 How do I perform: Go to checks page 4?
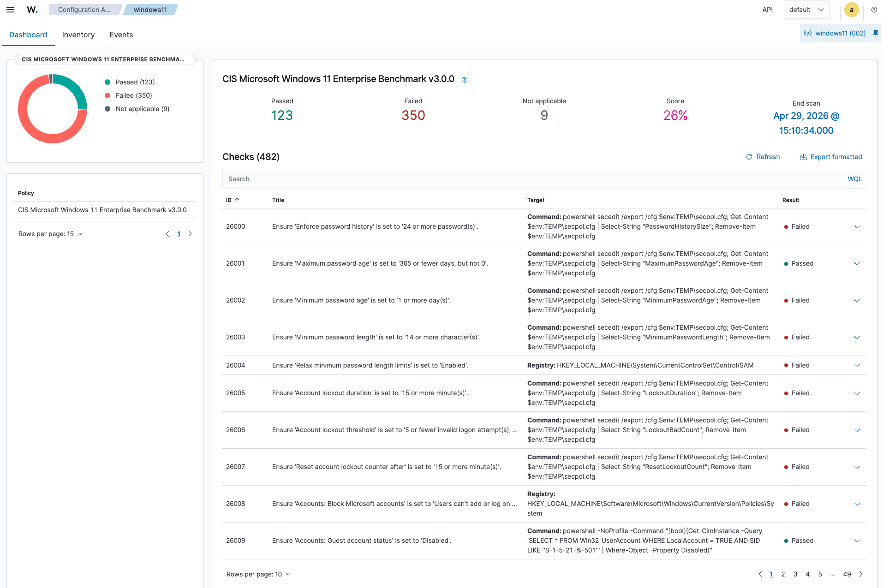click(808, 574)
